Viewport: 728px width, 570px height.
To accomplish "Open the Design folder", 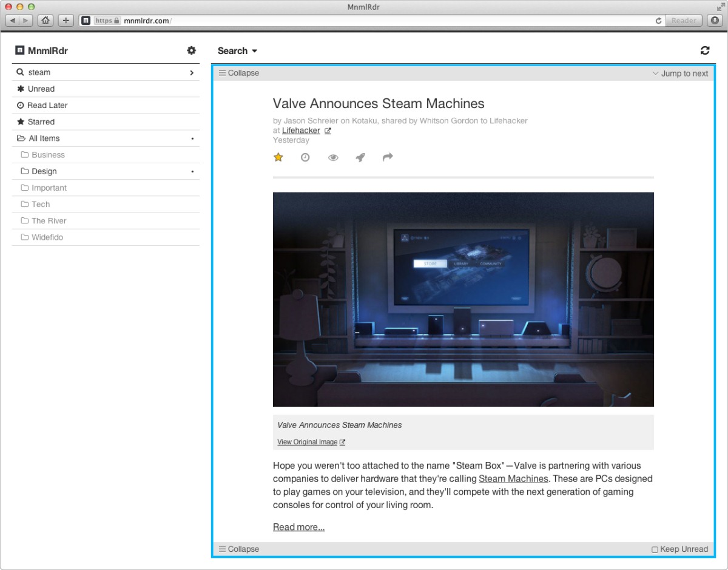I will coord(106,171).
